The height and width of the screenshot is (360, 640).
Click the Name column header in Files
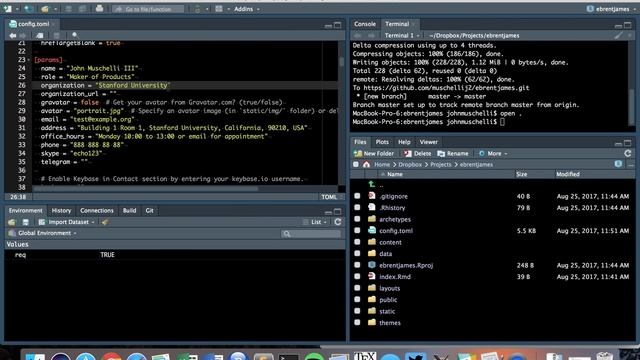click(x=395, y=174)
